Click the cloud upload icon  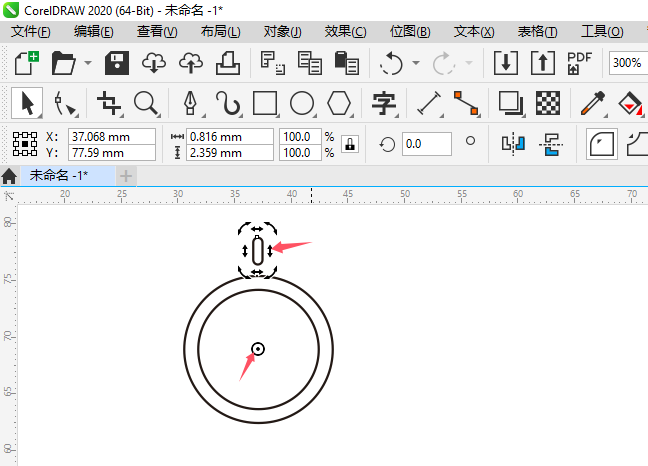click(191, 63)
